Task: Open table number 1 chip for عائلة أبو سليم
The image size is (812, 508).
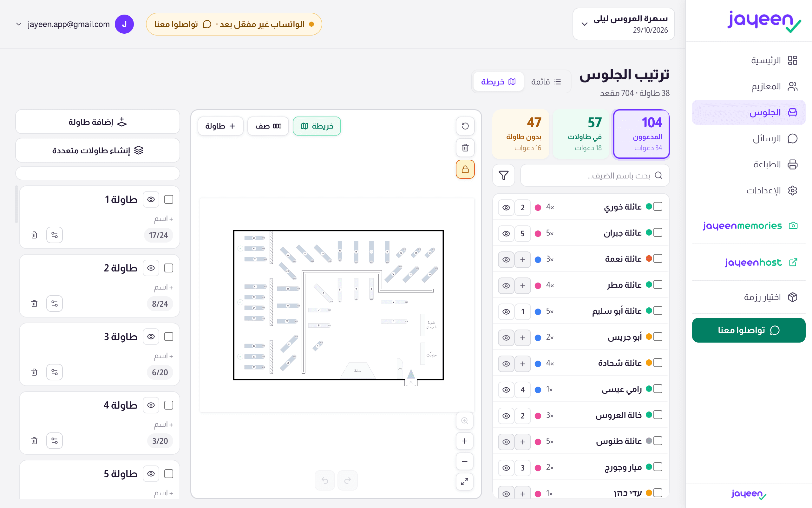Action: [522, 312]
